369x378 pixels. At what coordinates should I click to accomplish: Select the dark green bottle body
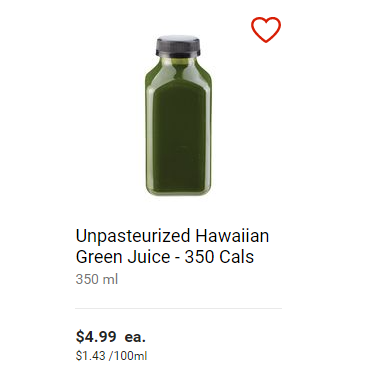click(178, 128)
